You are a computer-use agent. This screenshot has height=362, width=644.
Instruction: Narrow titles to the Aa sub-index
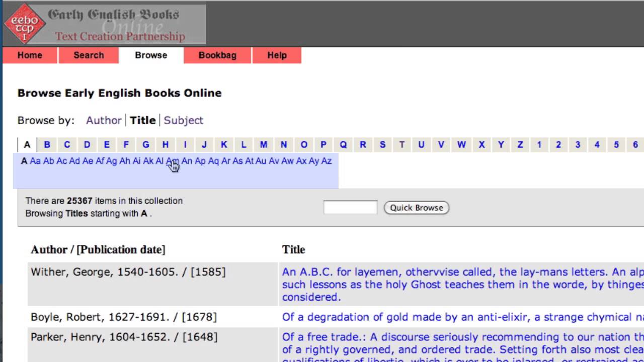pos(35,161)
